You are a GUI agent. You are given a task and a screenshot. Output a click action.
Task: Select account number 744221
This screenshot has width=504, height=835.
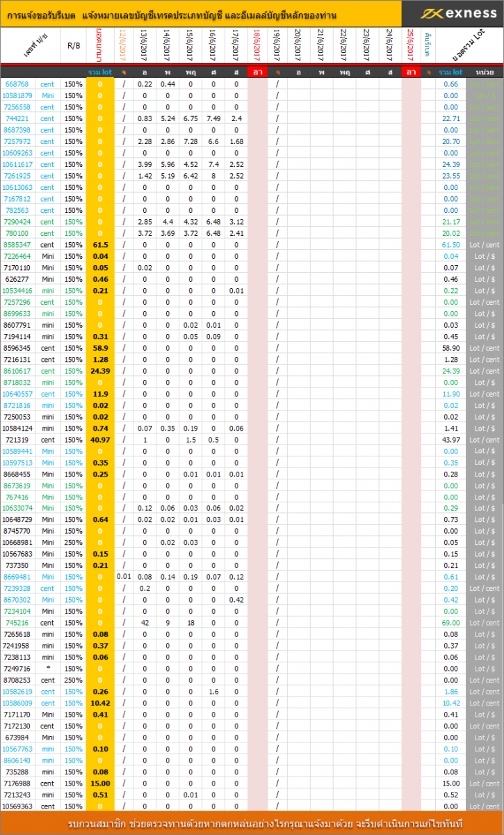[17, 118]
